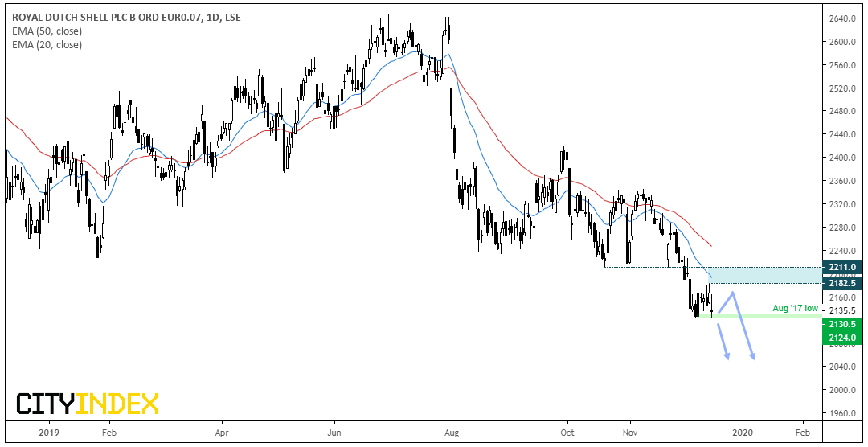This screenshot has height=447, width=868.
Task: Click the 2280.0 axis value
Action: [x=844, y=228]
